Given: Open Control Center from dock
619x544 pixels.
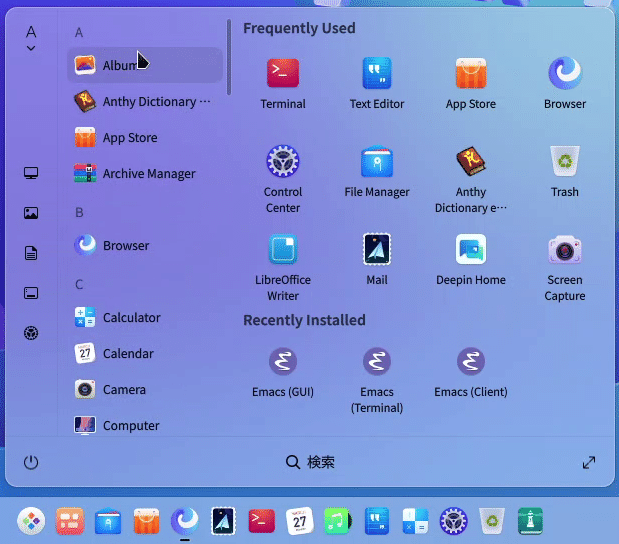Looking at the screenshot, I should click(x=453, y=521).
